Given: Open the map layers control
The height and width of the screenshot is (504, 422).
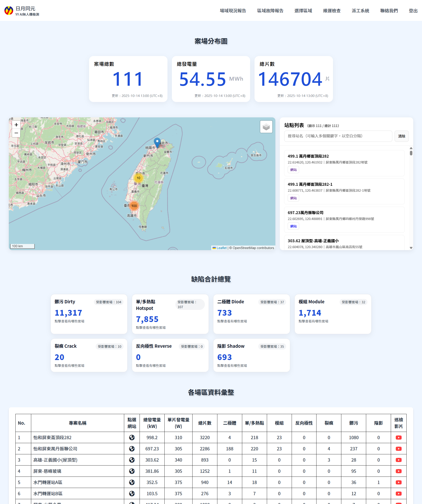Looking at the screenshot, I should tap(266, 127).
